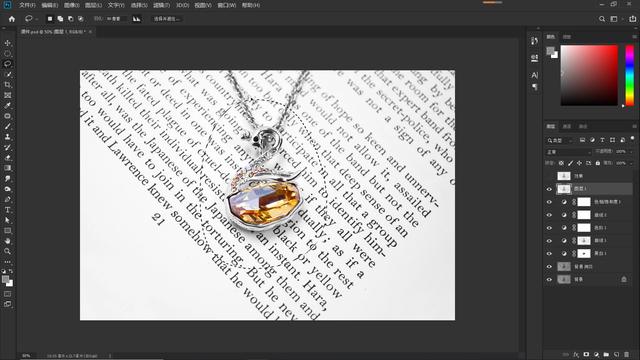The width and height of the screenshot is (640, 360).
Task: Activate the Zoom magnifier tool
Action: point(8,251)
